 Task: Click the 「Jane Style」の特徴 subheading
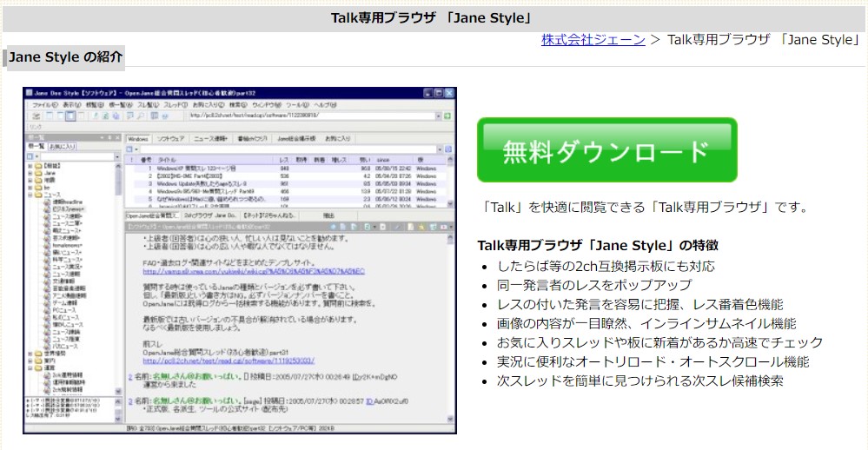pos(598,245)
